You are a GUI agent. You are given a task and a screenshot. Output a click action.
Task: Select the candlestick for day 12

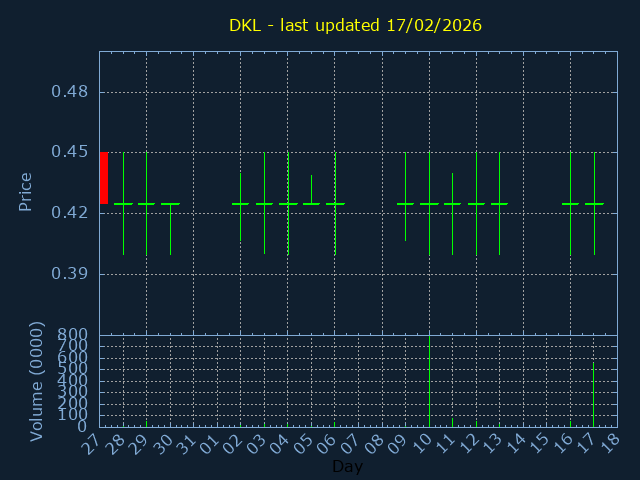pyautogui.click(x=476, y=203)
